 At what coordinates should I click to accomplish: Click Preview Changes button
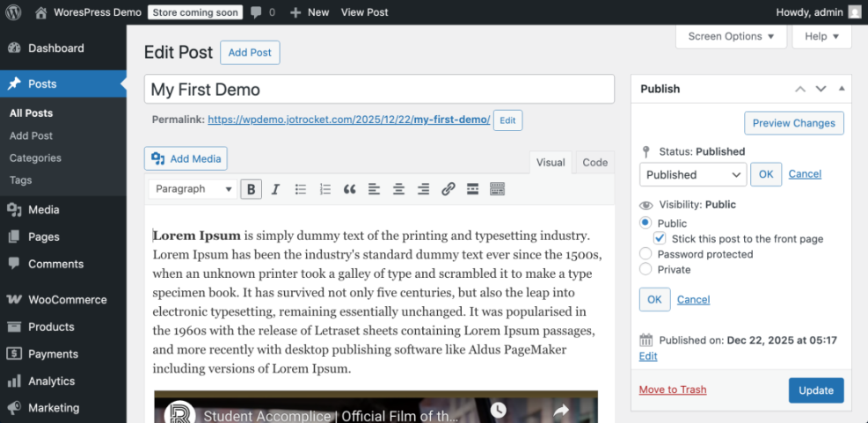(794, 123)
